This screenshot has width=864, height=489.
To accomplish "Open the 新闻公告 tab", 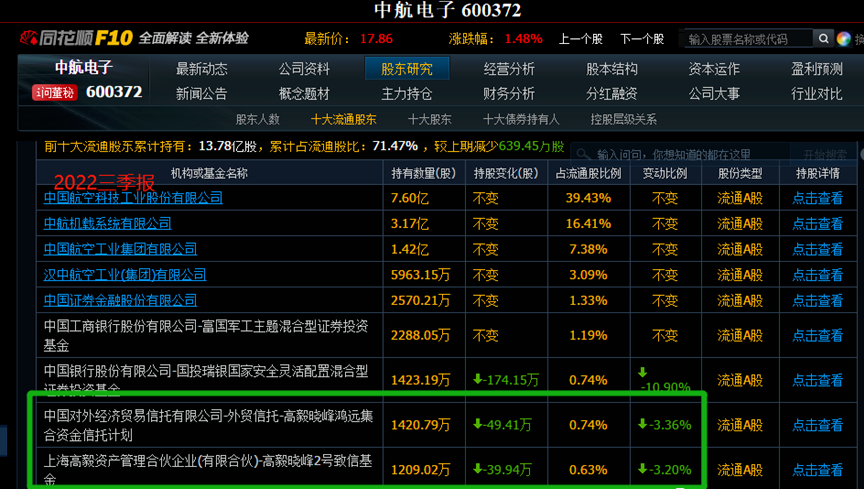I will point(202,94).
